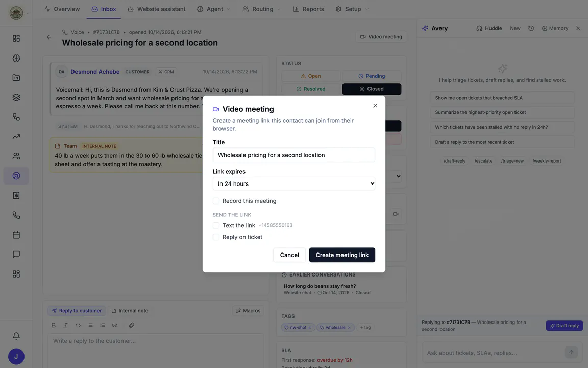The width and height of the screenshot is (588, 368).
Task: Open the user avatar J menu
Action: tap(16, 356)
